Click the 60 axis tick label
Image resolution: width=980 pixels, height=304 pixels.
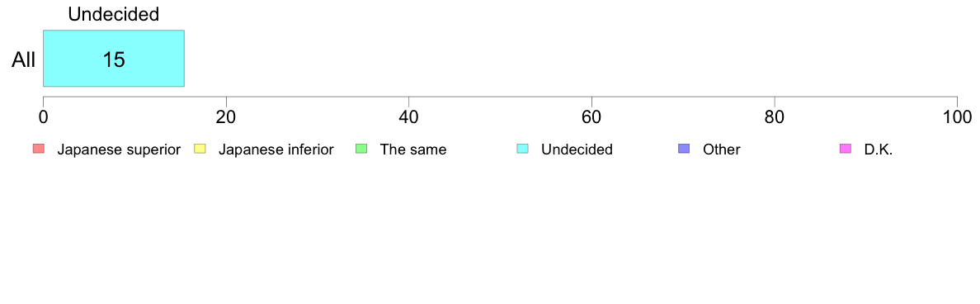tap(591, 117)
